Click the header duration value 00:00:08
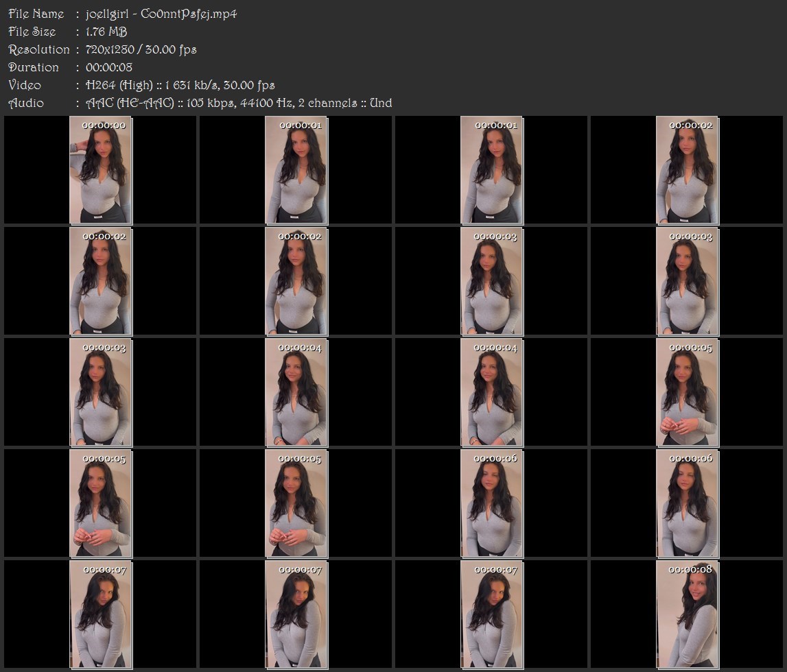 [x=109, y=67]
